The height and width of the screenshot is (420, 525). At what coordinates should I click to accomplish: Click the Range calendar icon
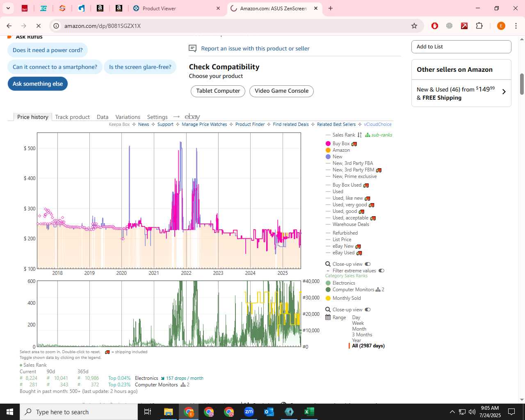[328, 317]
